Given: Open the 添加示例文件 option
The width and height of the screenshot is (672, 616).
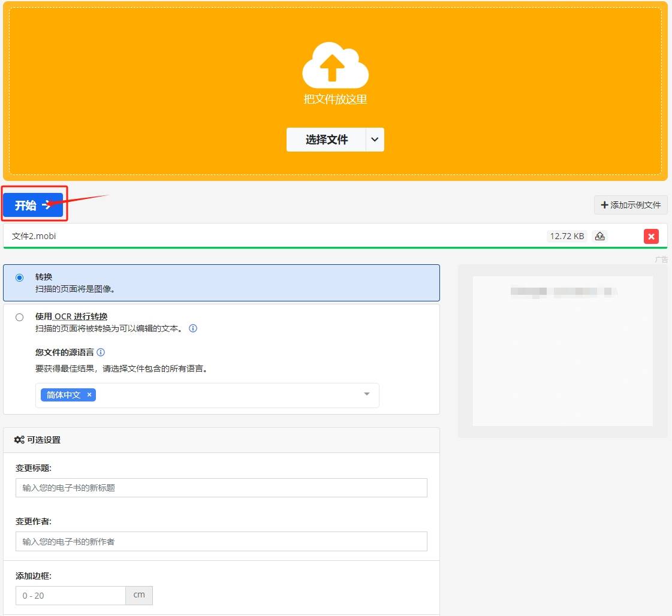Looking at the screenshot, I should tap(631, 205).
